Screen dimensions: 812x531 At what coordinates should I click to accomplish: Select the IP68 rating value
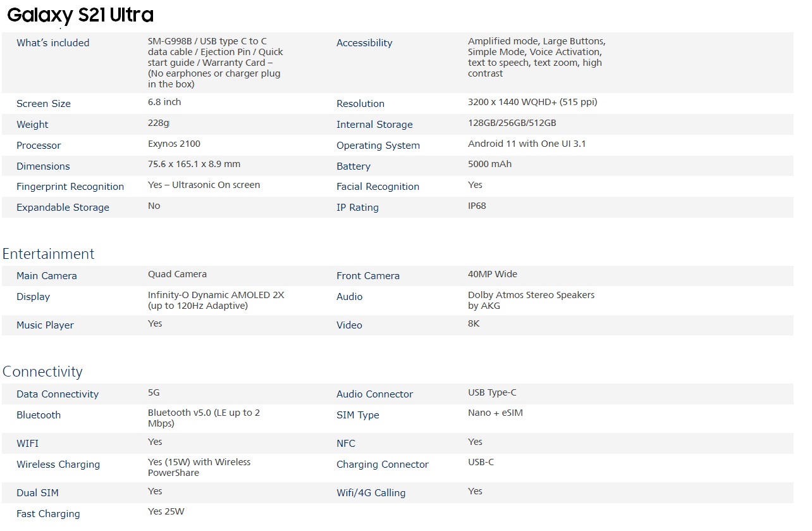[x=477, y=206]
